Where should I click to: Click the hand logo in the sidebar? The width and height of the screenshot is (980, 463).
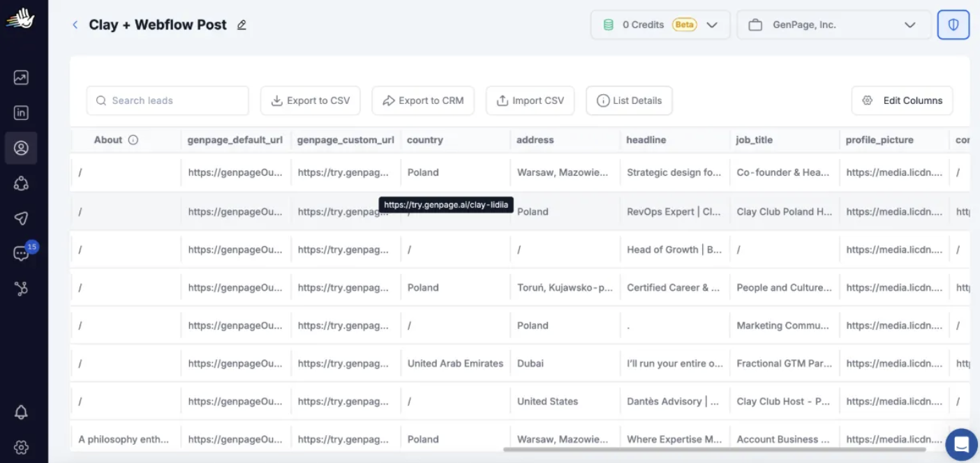(x=21, y=19)
